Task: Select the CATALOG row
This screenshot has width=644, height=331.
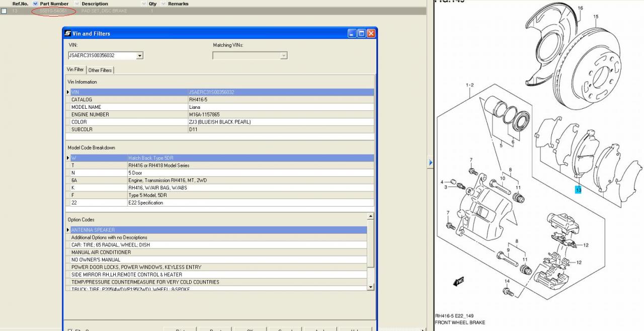Action: click(x=220, y=100)
